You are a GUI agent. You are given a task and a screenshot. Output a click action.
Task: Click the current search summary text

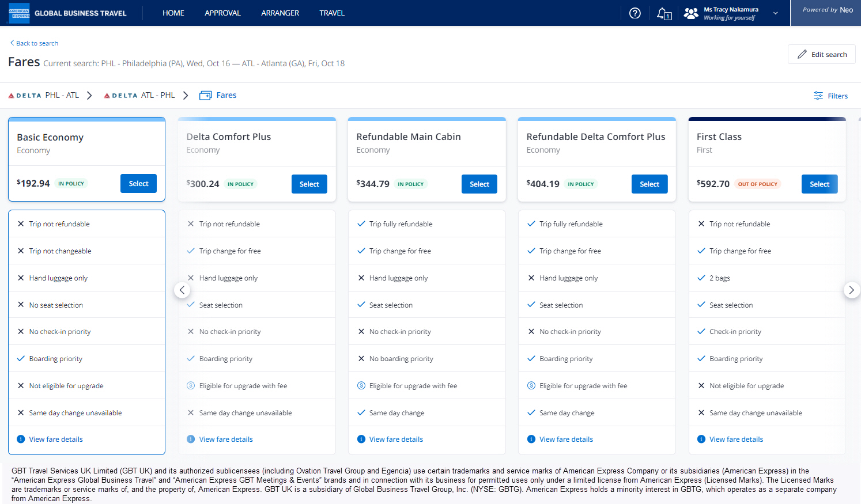(x=194, y=63)
